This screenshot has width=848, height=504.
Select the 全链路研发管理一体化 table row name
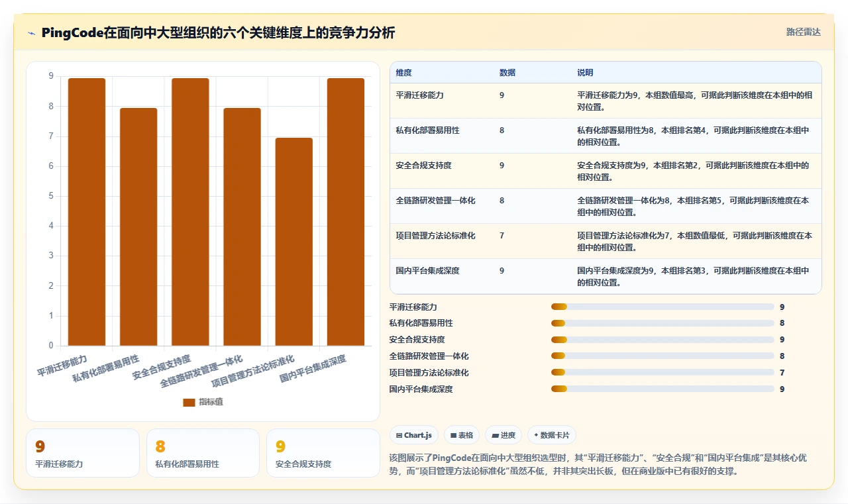(x=435, y=201)
